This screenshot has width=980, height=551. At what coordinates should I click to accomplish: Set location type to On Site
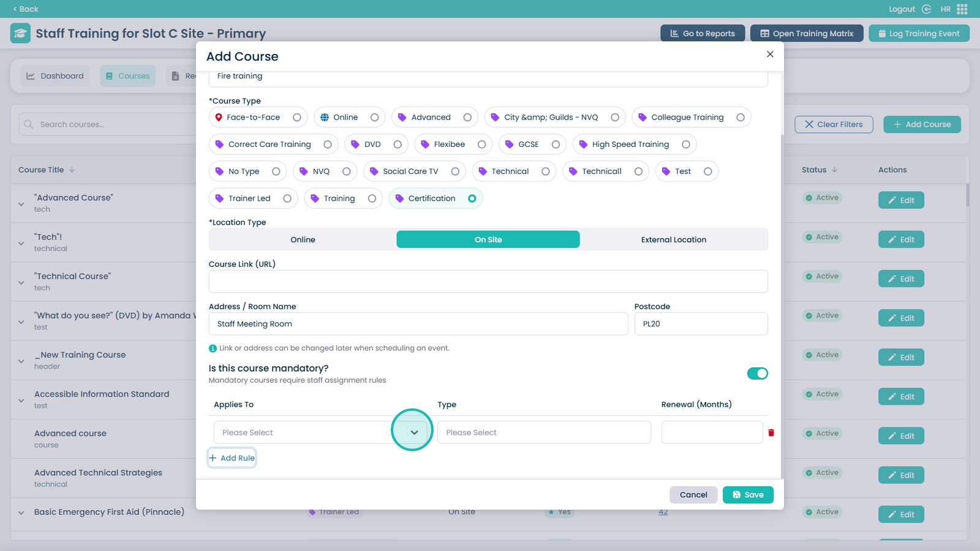(x=488, y=239)
